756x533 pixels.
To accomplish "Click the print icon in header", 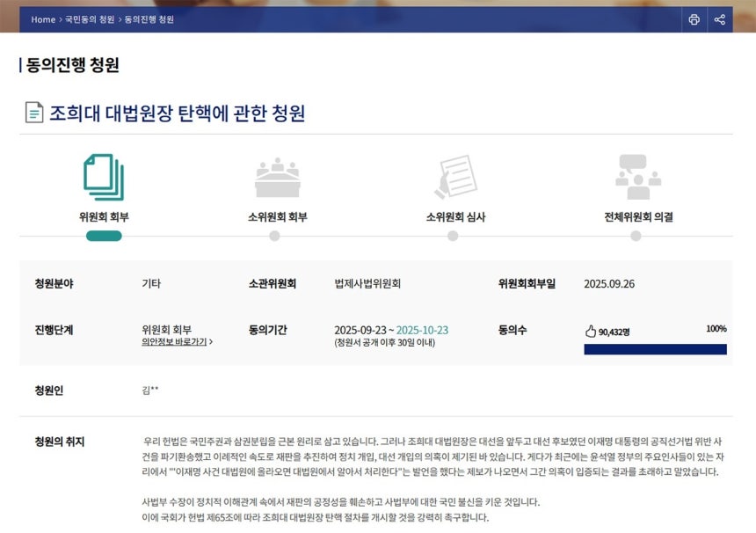I will (694, 19).
